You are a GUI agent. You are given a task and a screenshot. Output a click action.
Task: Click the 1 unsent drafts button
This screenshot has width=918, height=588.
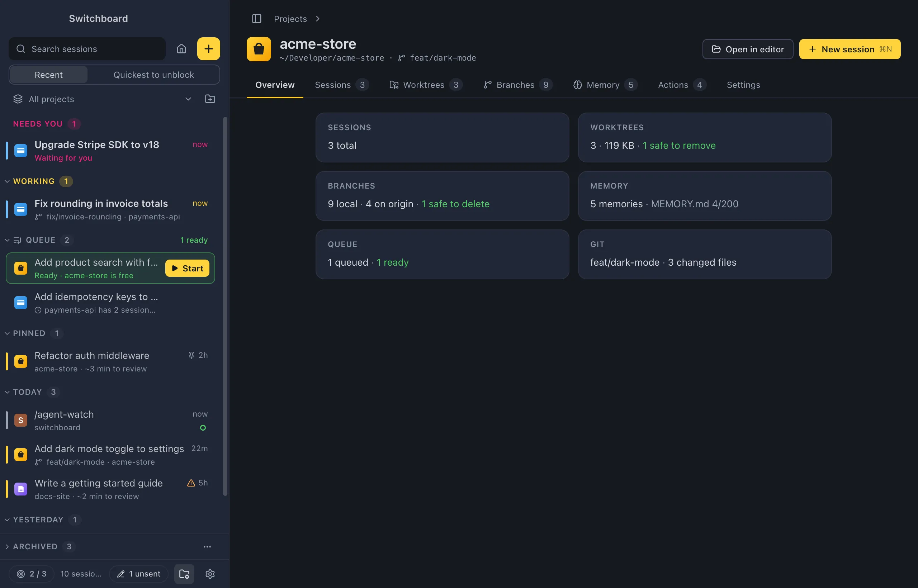point(139,574)
